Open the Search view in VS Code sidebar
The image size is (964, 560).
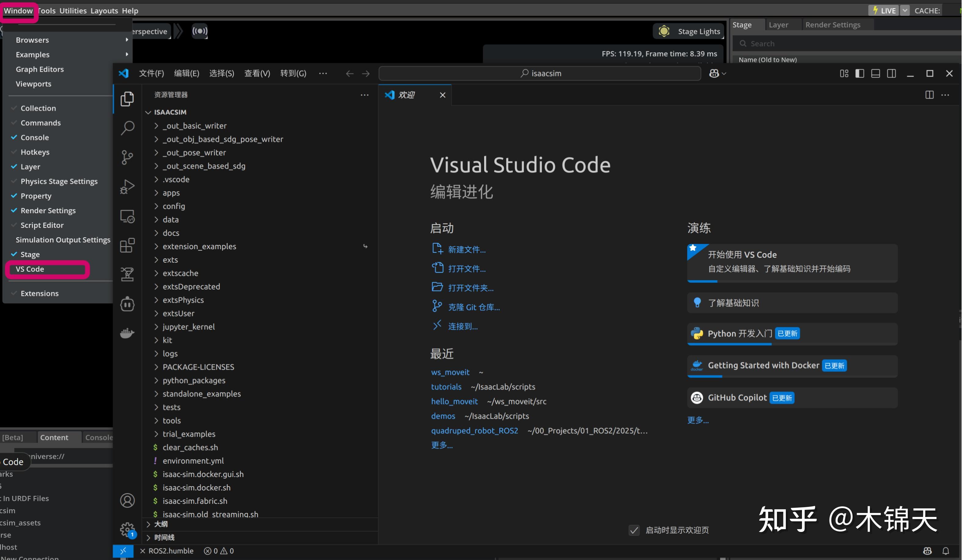127,128
